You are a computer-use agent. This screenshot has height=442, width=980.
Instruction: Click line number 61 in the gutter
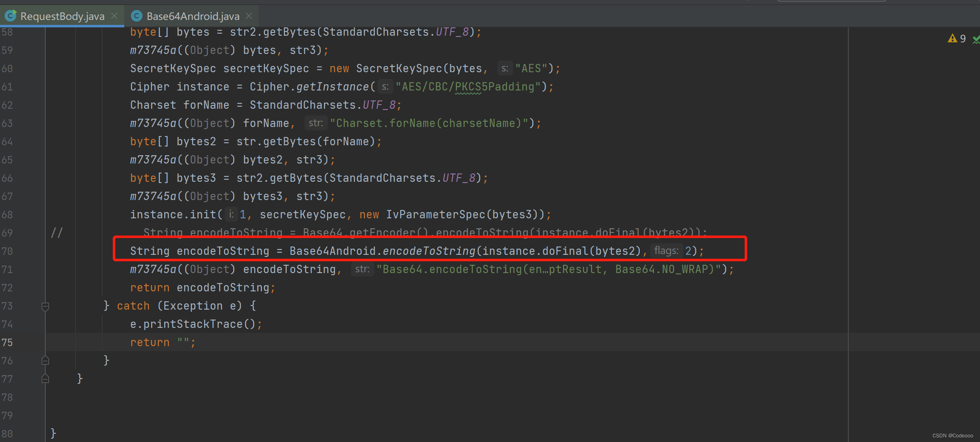point(7,87)
